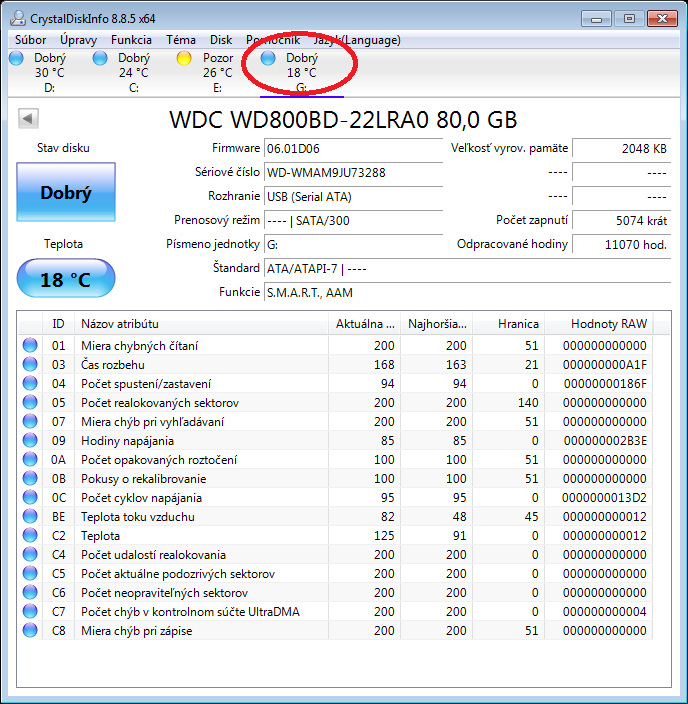Click status orb for attribute C2 Teplota
The image size is (688, 704).
30,535
